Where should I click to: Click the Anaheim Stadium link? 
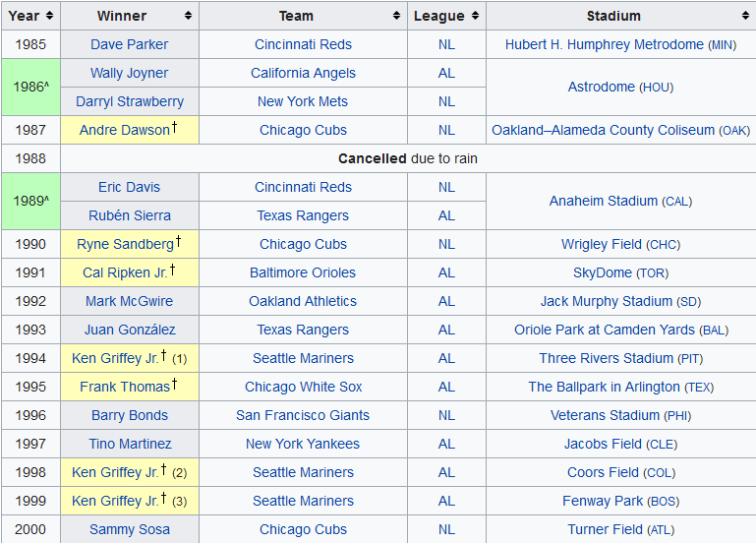pos(603,201)
